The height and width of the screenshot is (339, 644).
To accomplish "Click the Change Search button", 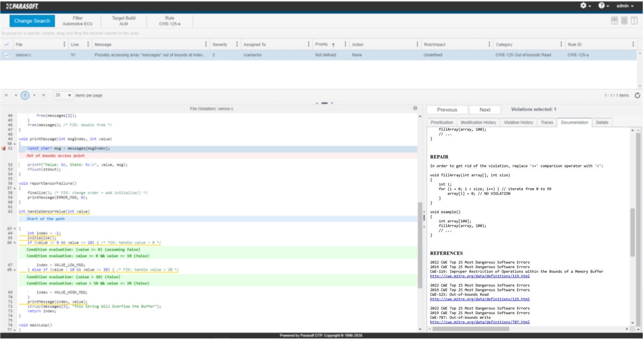I will click(x=32, y=20).
